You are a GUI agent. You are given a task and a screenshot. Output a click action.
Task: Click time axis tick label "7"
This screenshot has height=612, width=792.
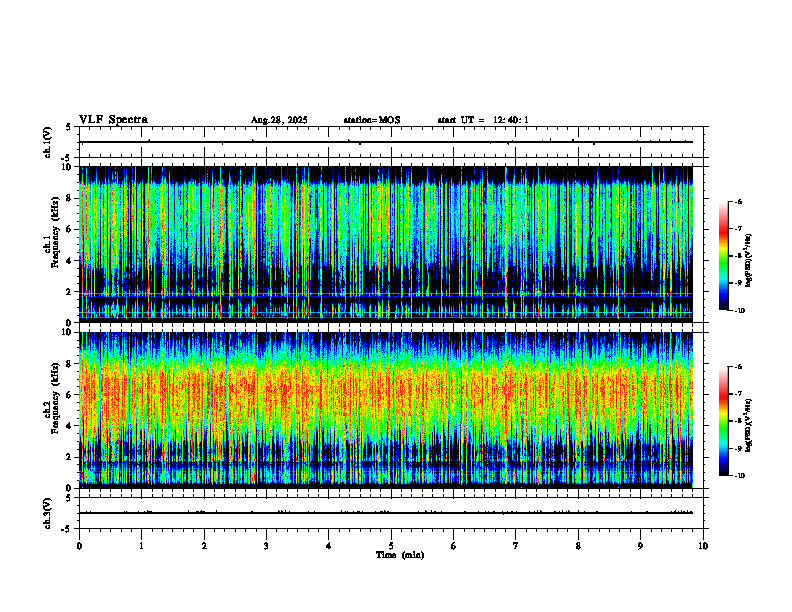[515, 546]
